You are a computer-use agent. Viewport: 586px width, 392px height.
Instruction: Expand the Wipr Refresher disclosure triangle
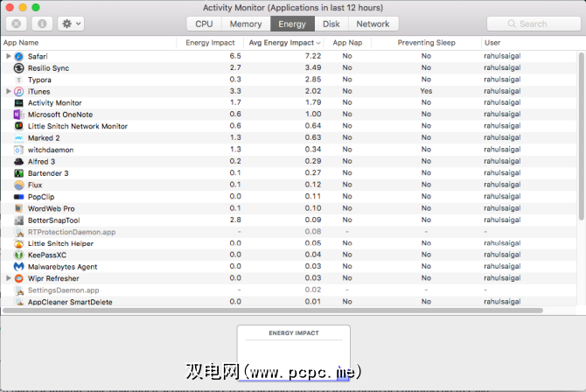point(8,278)
